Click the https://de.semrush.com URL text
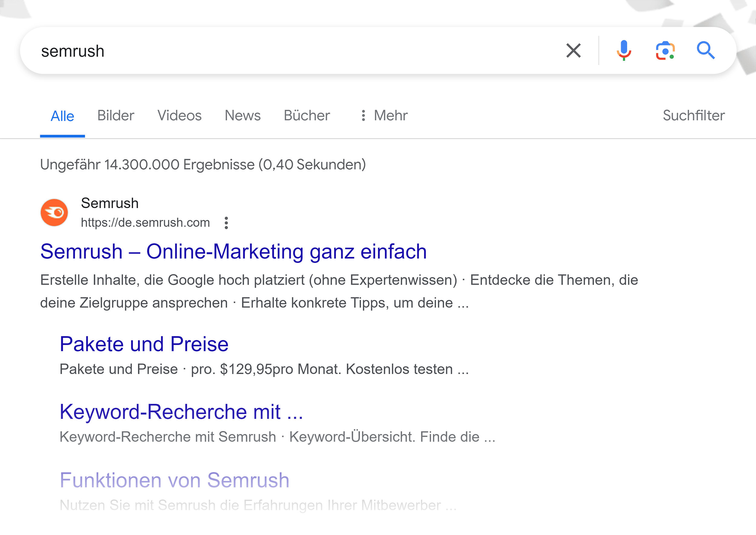Viewport: 756px width, 535px height. click(145, 223)
